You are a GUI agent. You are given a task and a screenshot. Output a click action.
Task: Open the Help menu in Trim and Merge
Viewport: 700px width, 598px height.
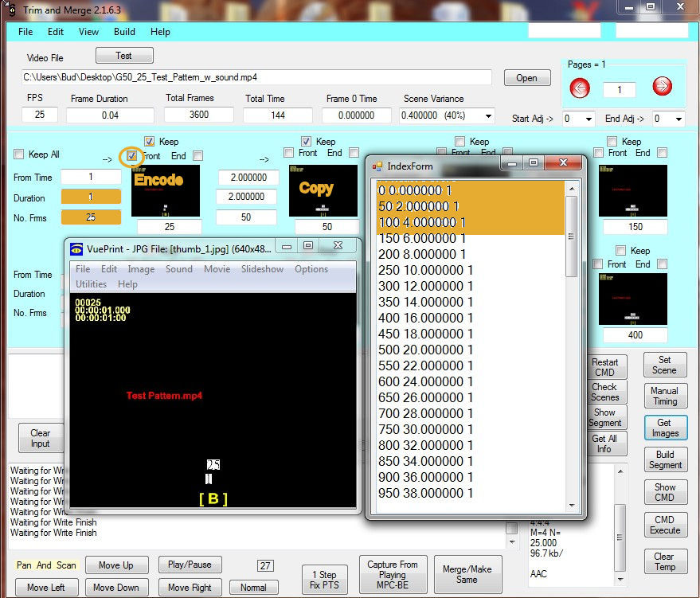click(160, 32)
